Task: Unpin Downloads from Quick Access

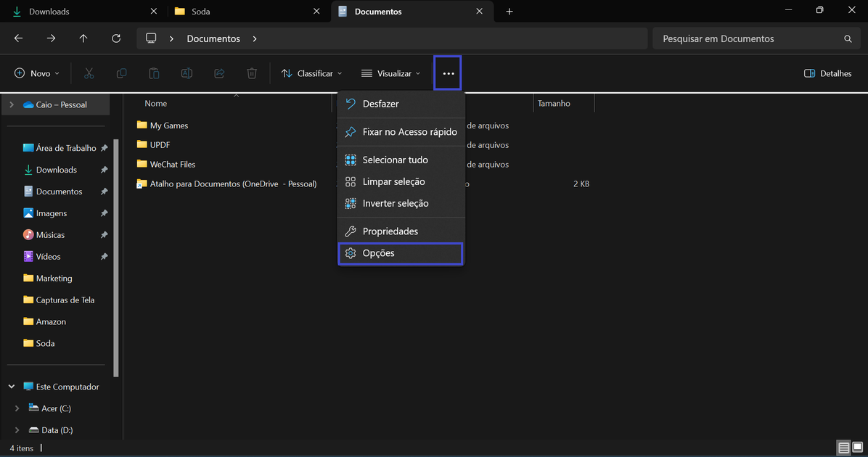Action: (x=104, y=169)
